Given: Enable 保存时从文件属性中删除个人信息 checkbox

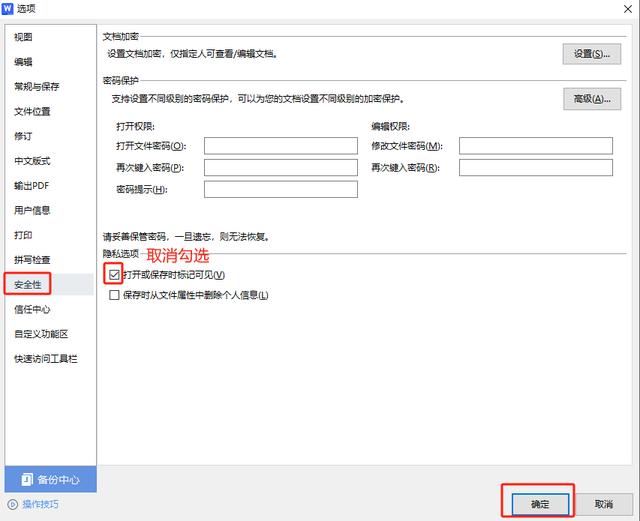Looking at the screenshot, I should pos(115,296).
